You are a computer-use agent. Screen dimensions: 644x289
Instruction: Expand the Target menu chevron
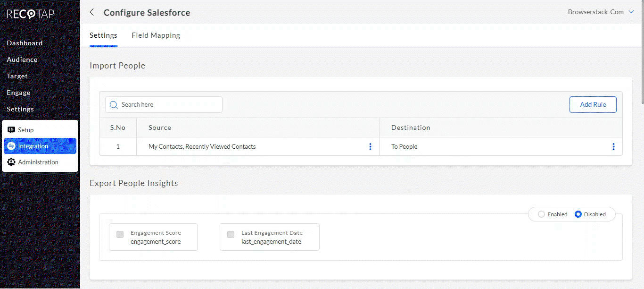coord(66,76)
